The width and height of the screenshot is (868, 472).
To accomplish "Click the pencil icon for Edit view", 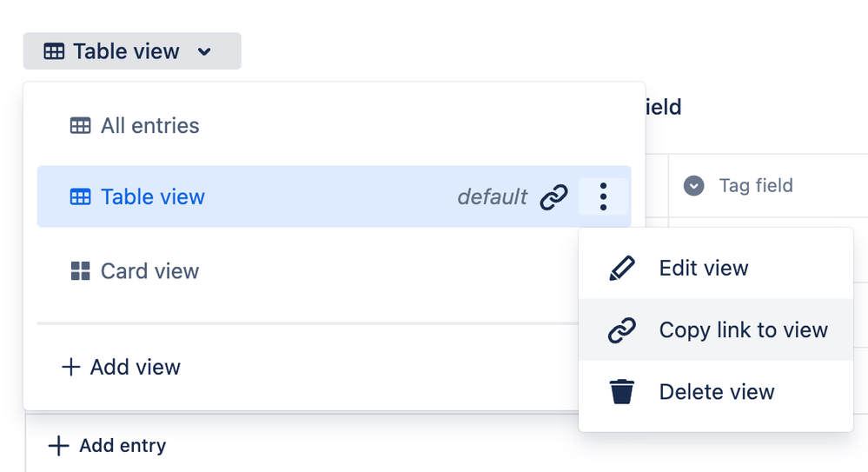I will point(621,268).
